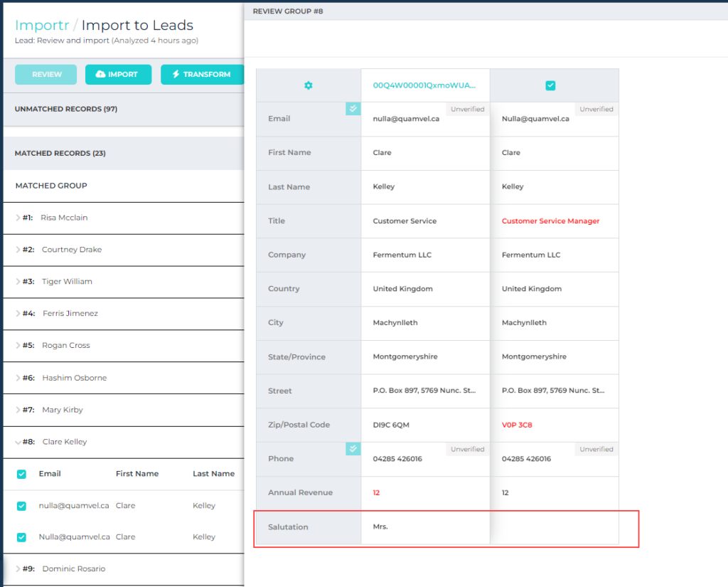Uncheck the nulla@quamvel.ca row checkbox
This screenshot has width=728, height=587.
click(21, 506)
